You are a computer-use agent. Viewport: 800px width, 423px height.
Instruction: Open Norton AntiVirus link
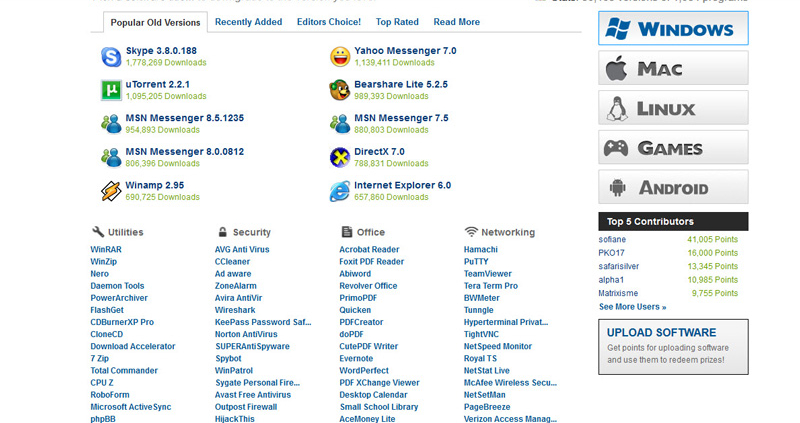[246, 334]
